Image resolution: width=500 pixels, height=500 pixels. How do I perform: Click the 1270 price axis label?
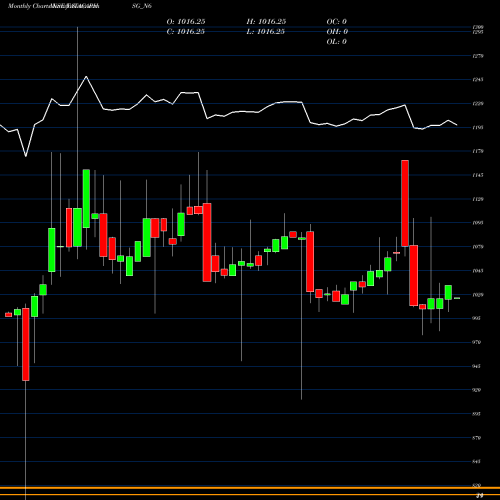[x=478, y=56]
